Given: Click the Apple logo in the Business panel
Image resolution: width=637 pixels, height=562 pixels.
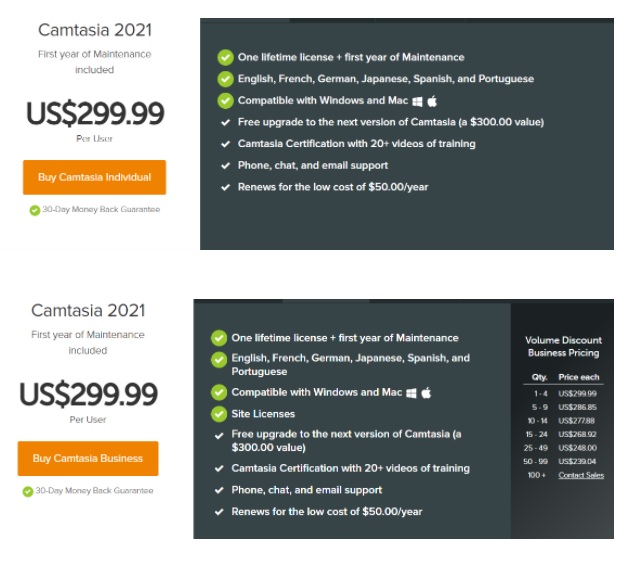Looking at the screenshot, I should coord(426,393).
